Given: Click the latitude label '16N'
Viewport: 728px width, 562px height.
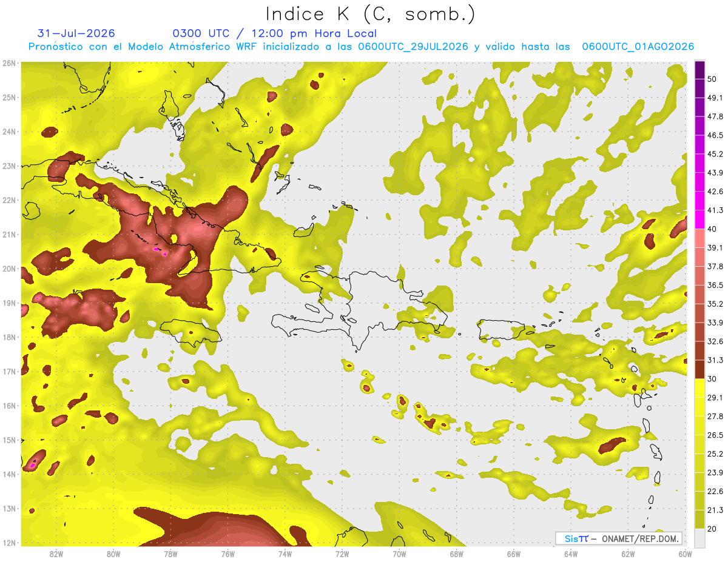Looking at the screenshot, I should [8, 406].
